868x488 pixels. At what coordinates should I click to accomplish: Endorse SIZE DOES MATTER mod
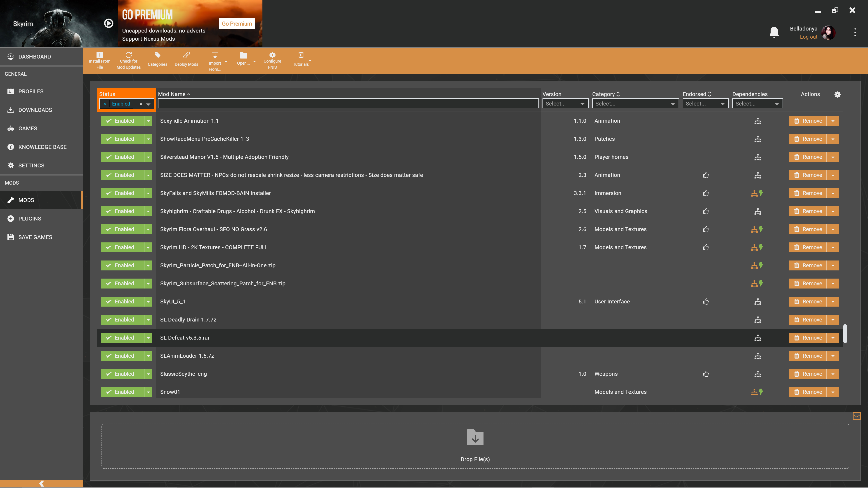[705, 175]
